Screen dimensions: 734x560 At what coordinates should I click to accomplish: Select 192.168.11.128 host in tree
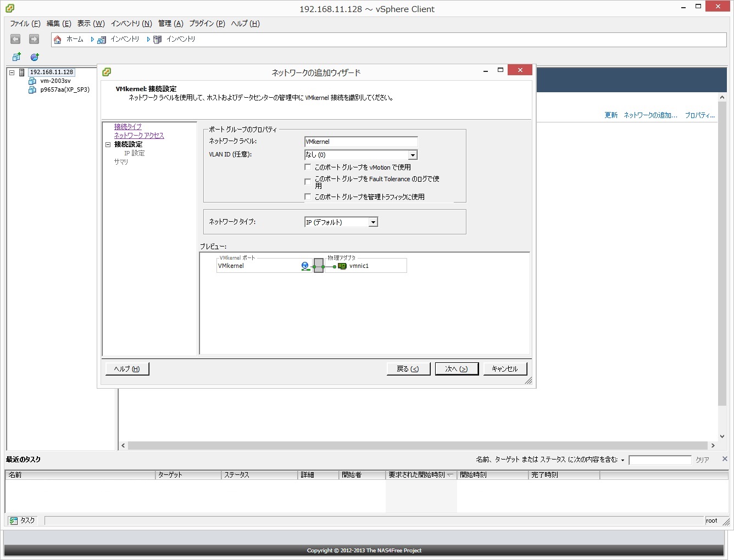52,72
